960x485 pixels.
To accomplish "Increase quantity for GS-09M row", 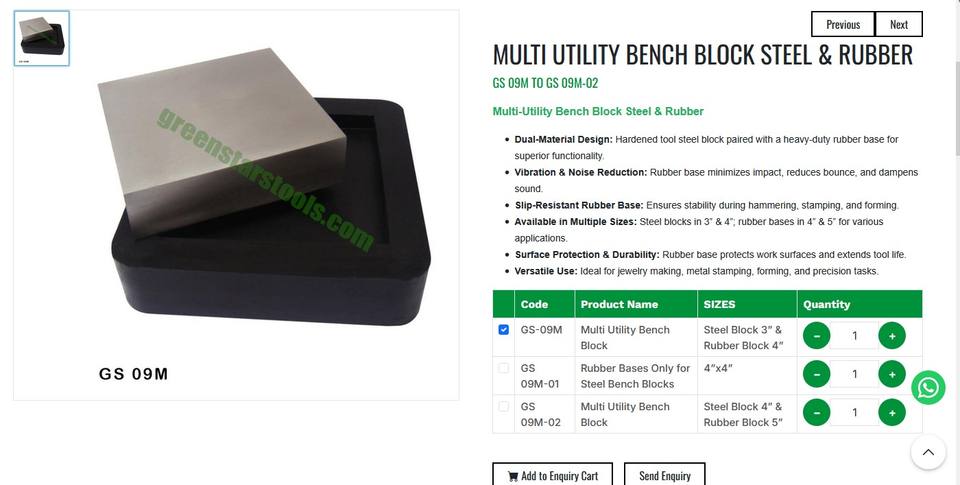I will pos(892,336).
